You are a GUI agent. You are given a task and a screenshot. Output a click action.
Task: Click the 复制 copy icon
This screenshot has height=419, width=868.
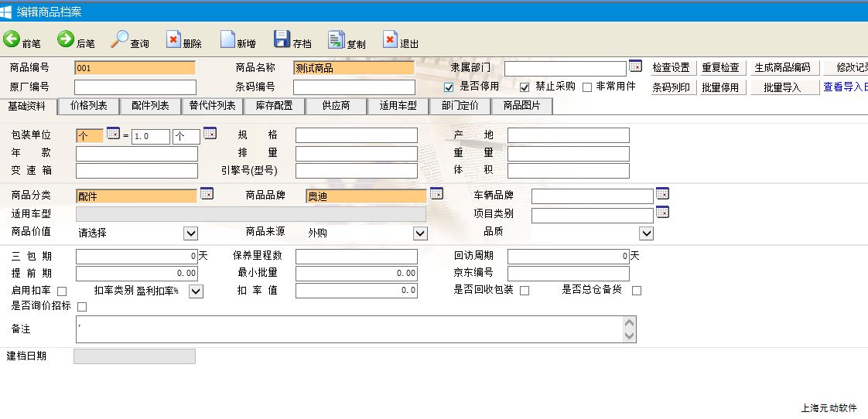click(x=336, y=40)
